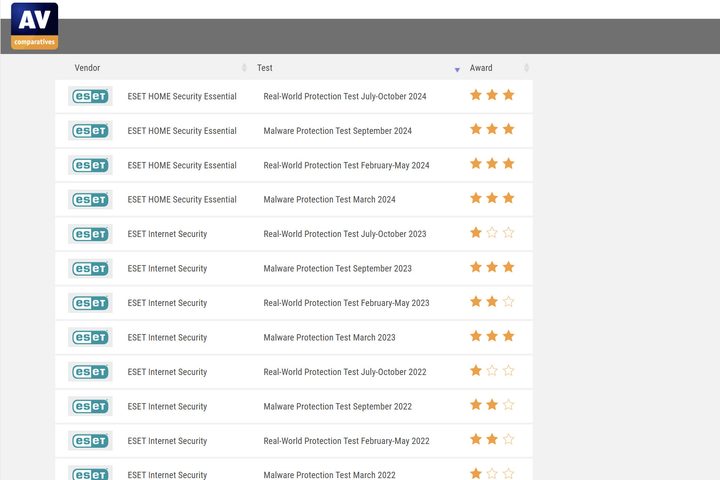Open Malware Protection Test March 2024
Image resolution: width=720 pixels, height=480 pixels.
[329, 200]
